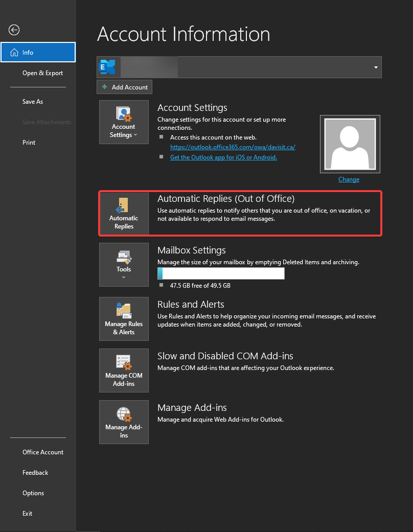Viewport: 413px width, 532px height.
Task: Open the outlook.office365.com web access link
Action: [x=233, y=147]
